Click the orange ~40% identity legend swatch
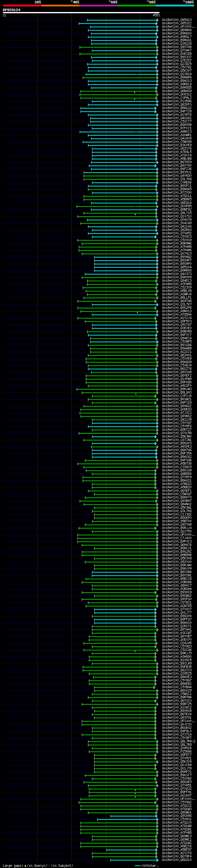197x868 pixels. click(x=60, y=6)
